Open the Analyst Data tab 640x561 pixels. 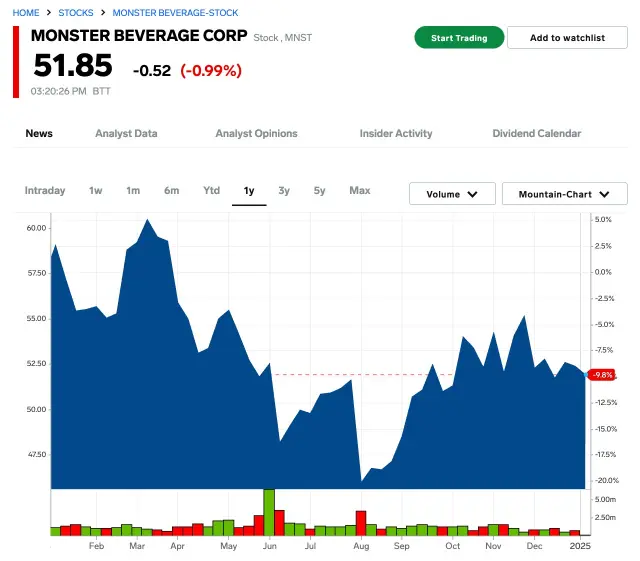(126, 134)
